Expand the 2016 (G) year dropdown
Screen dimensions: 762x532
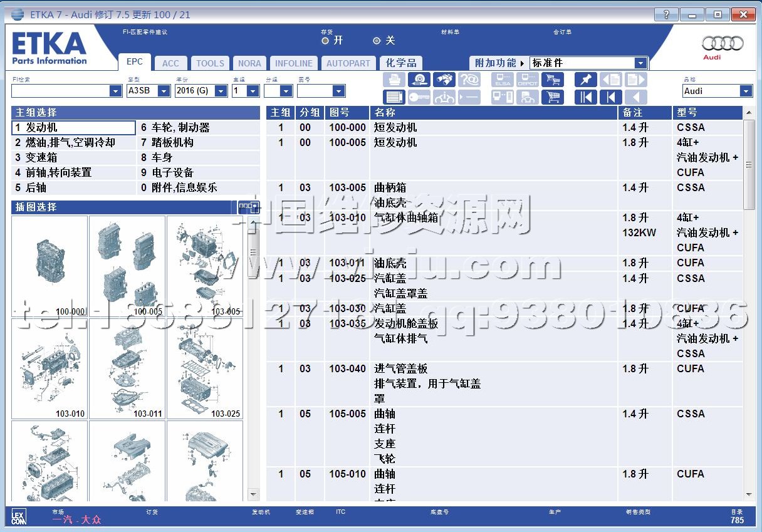[221, 91]
